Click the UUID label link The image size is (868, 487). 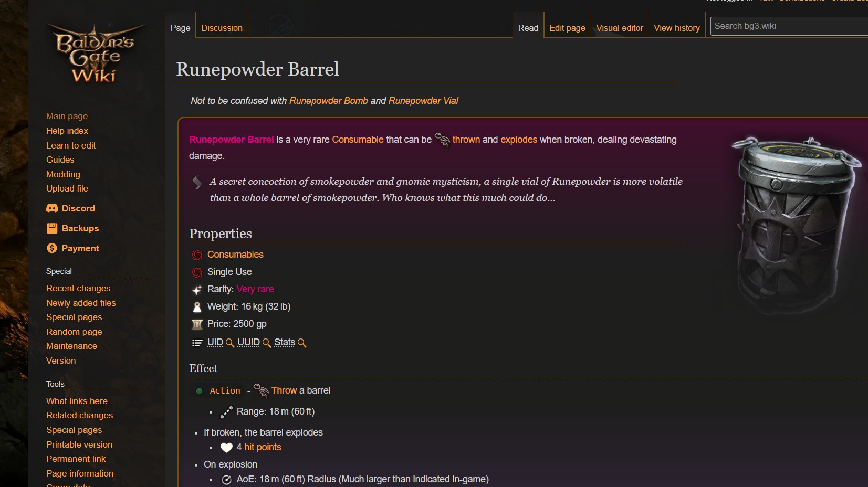[248, 342]
